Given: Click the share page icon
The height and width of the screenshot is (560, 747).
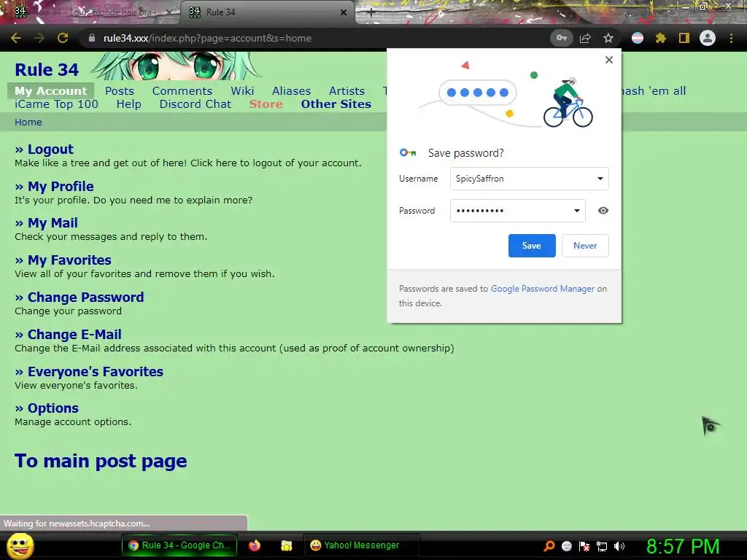Looking at the screenshot, I should coord(585,38).
